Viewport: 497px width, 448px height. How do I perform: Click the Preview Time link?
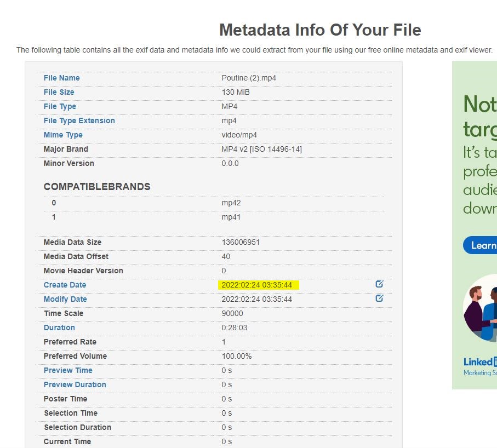[x=68, y=370]
